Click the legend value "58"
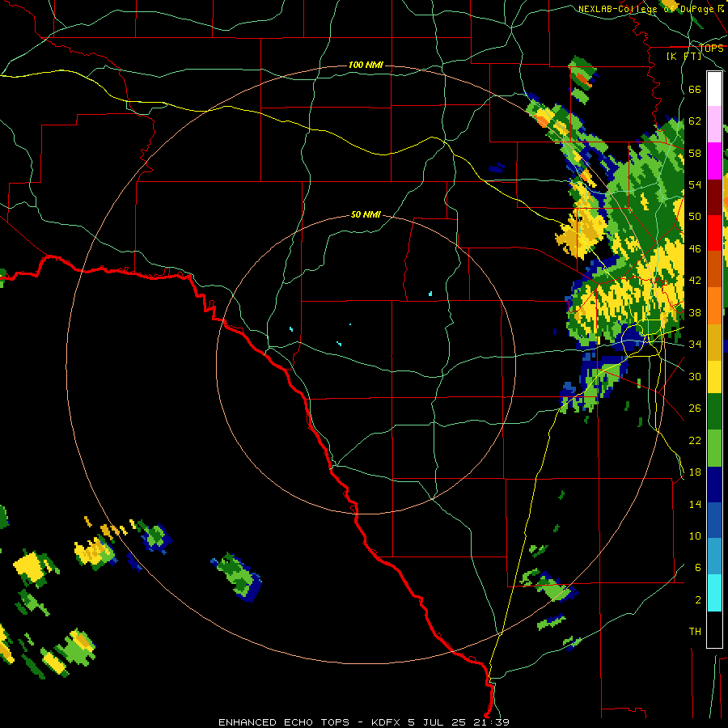The height and width of the screenshot is (728, 728). pyautogui.click(x=695, y=153)
